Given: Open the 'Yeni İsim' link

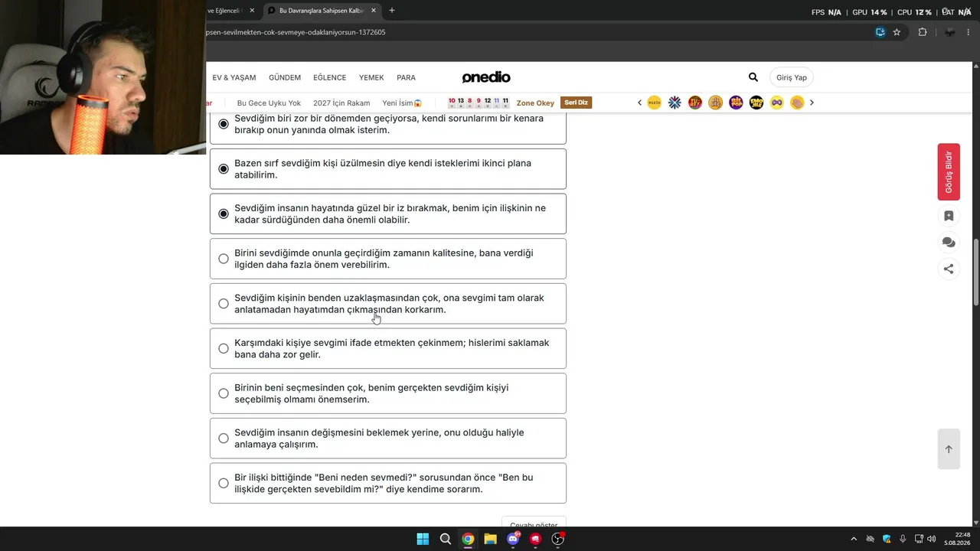Looking at the screenshot, I should coord(403,103).
